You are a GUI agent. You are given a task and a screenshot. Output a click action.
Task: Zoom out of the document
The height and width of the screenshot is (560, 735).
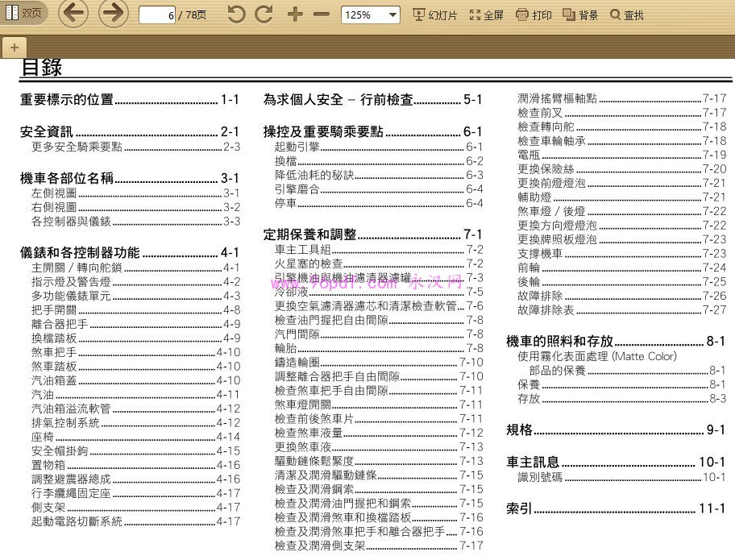(x=320, y=14)
